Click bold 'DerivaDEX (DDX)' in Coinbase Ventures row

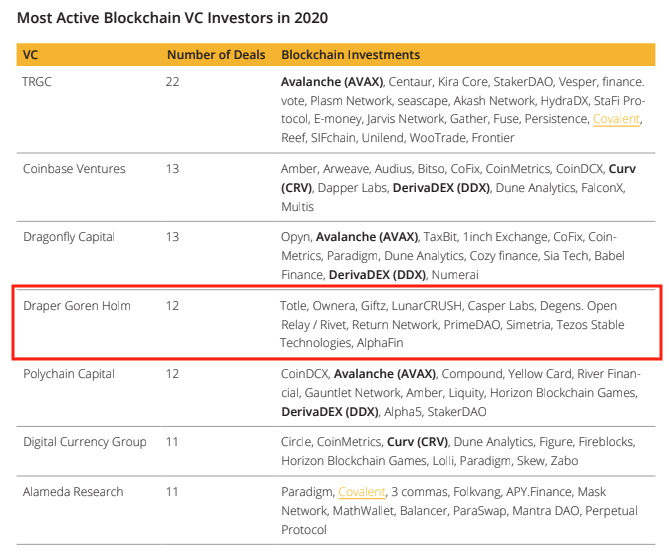[x=441, y=188]
